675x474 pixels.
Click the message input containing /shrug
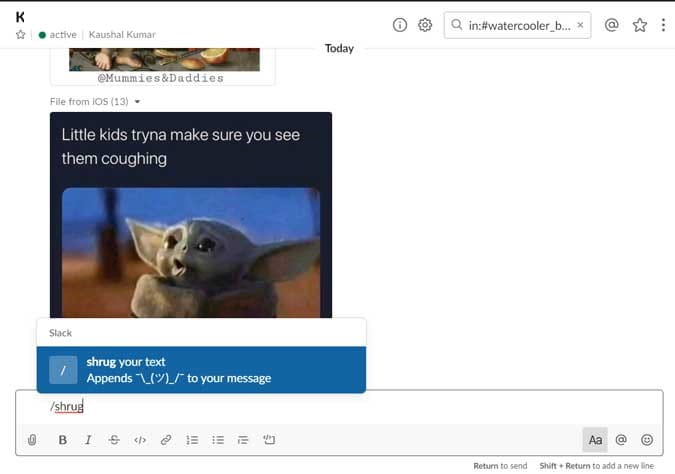(x=339, y=406)
